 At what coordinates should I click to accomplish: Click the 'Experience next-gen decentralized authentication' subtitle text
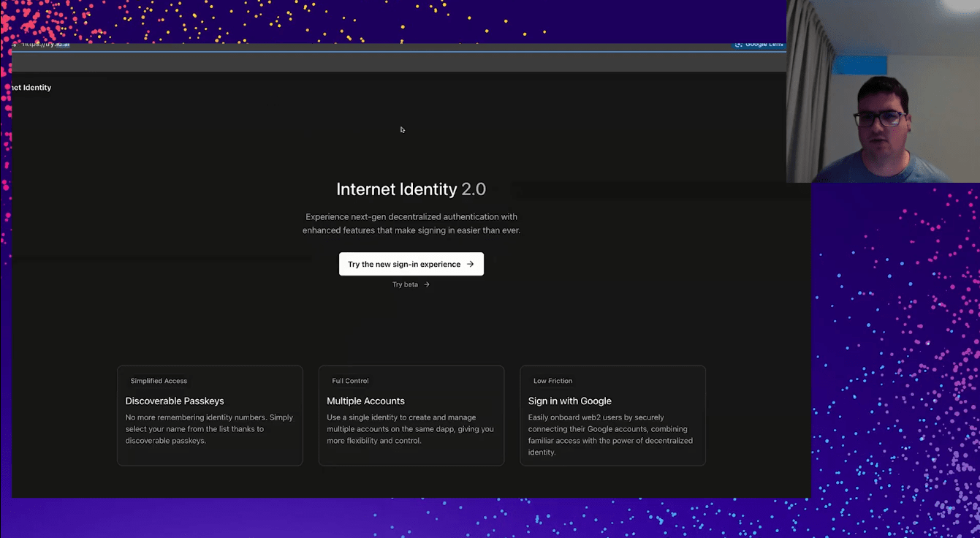(x=411, y=224)
